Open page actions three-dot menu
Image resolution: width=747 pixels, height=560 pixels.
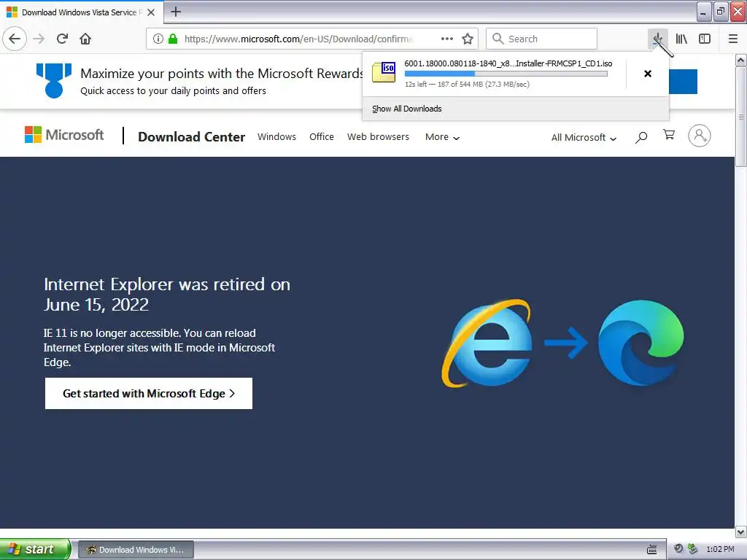tap(447, 39)
